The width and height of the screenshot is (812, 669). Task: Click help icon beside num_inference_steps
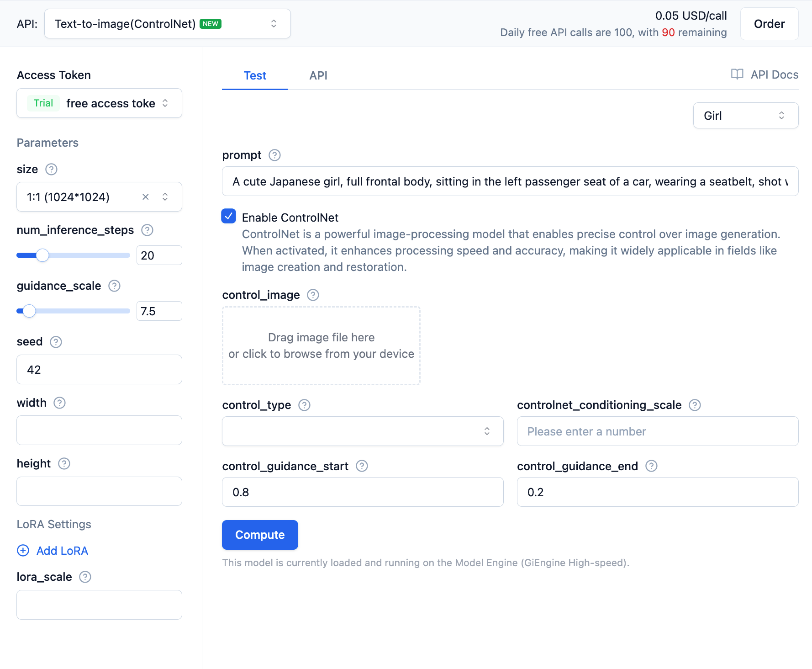147,230
